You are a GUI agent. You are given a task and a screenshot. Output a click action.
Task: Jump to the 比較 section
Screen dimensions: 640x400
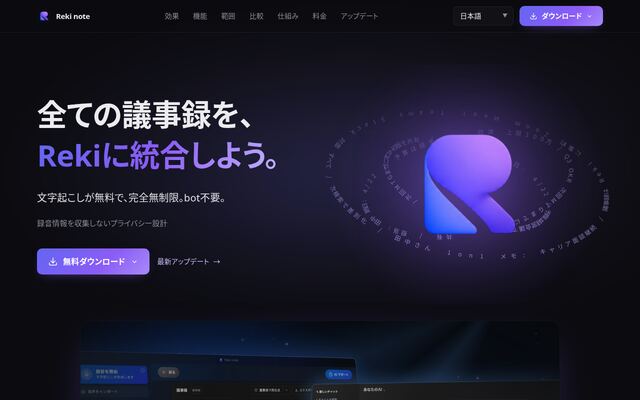coord(256,16)
